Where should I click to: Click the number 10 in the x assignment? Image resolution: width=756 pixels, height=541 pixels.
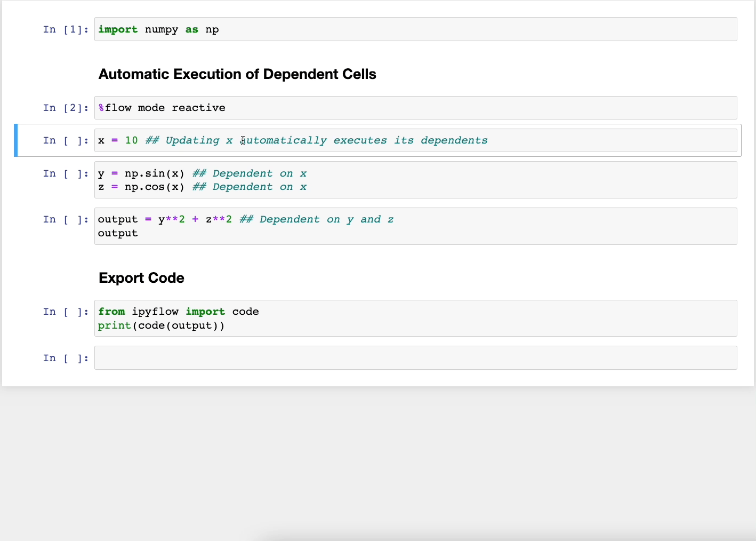131,140
